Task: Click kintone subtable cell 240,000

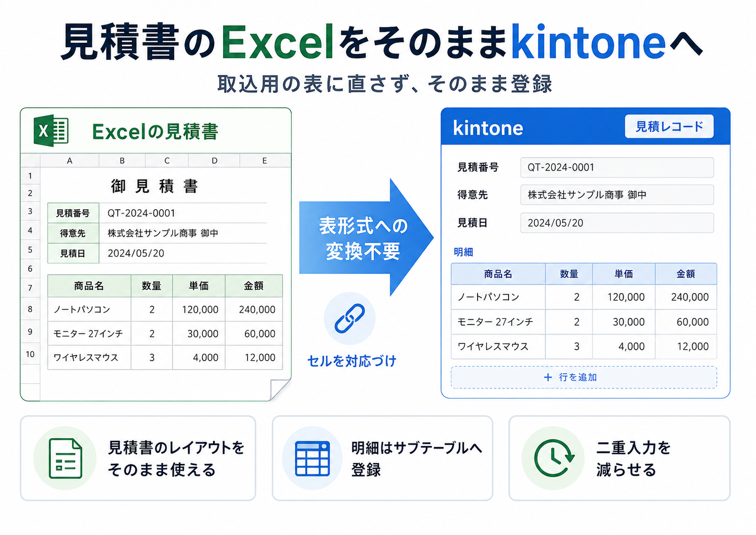Action: click(686, 297)
